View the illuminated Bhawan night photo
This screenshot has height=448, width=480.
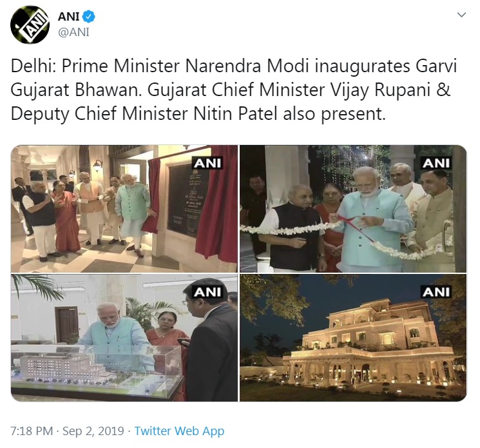click(353, 338)
